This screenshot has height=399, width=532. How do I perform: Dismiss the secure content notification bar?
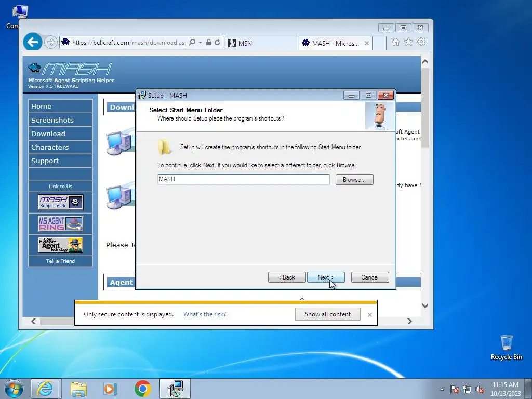pyautogui.click(x=370, y=315)
